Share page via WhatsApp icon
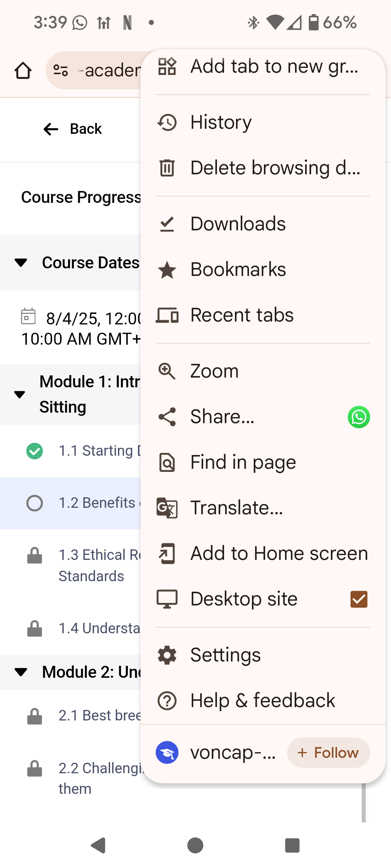This screenshot has height=868, width=391. [x=359, y=417]
